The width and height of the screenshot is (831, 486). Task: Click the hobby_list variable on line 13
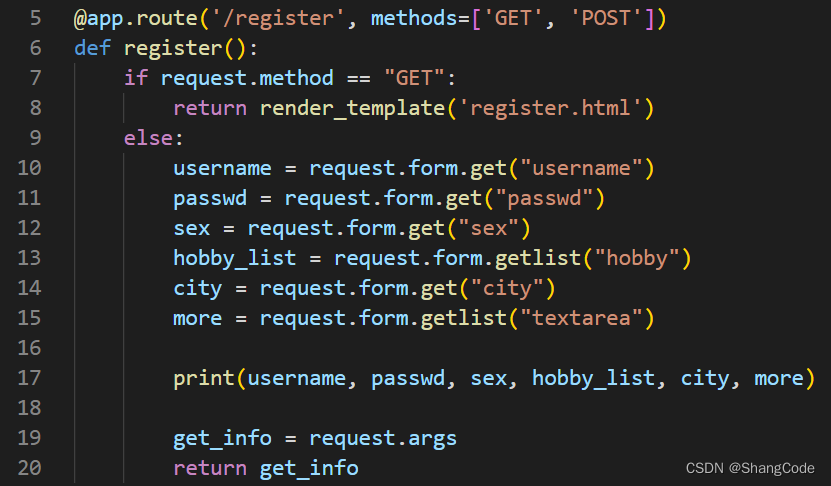[234, 258]
